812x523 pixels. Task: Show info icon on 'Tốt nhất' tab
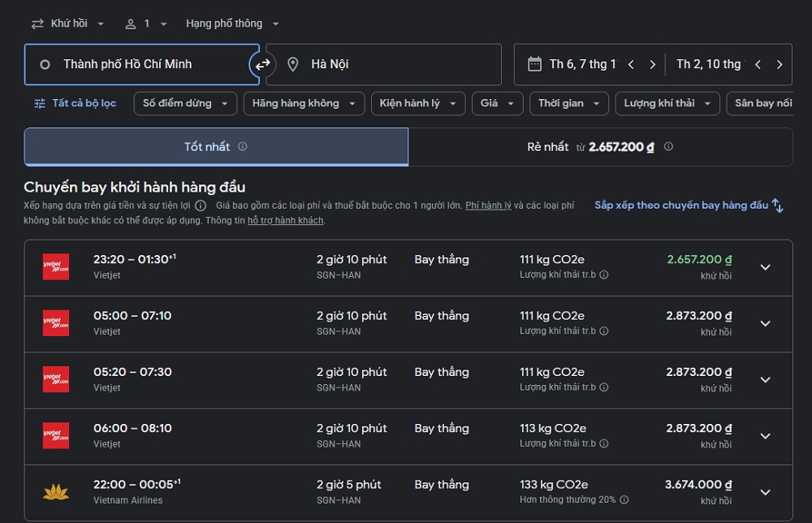[242, 146]
